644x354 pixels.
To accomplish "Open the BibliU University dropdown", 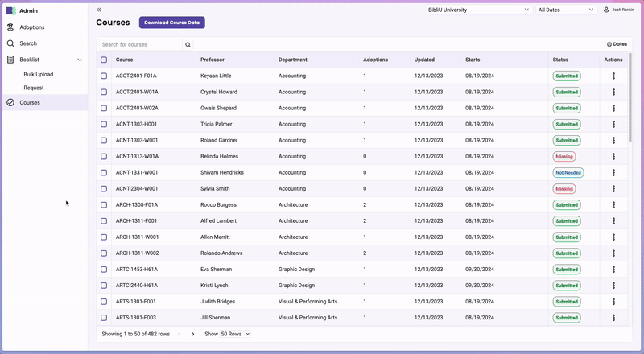I will (x=478, y=10).
